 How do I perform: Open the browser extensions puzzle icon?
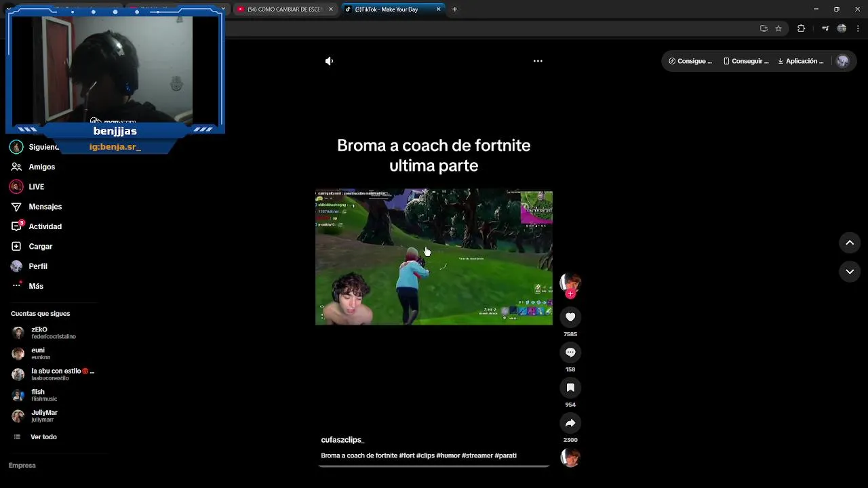pos(801,28)
